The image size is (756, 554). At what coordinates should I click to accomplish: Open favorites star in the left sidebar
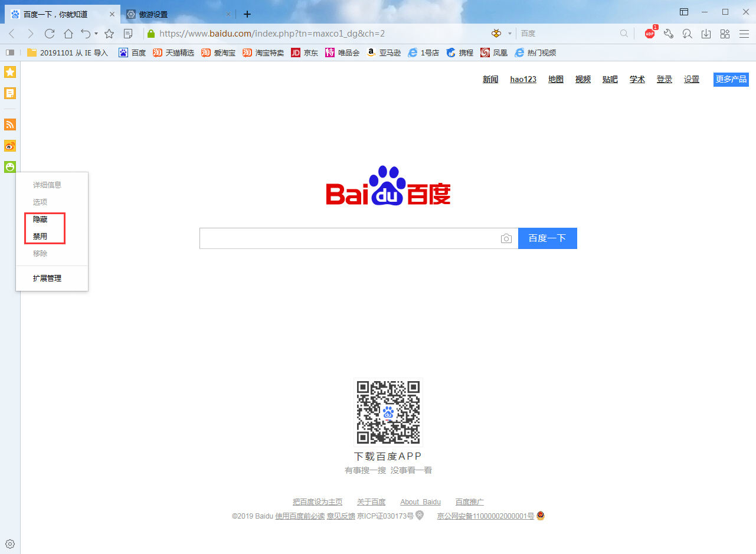(9, 72)
